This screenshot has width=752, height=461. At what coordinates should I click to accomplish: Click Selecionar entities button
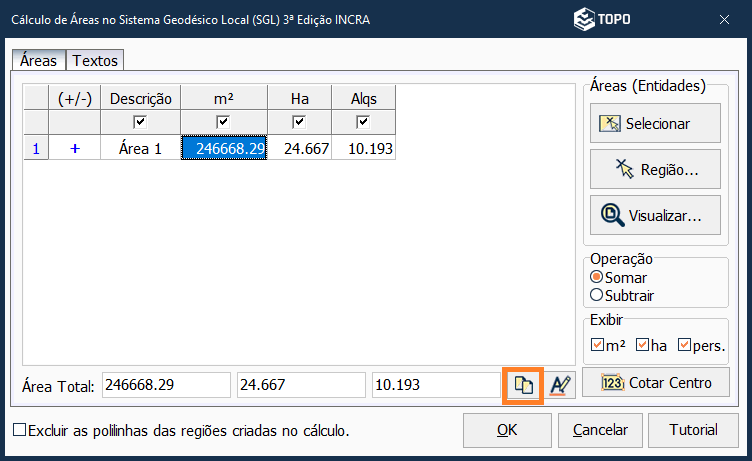(x=655, y=123)
